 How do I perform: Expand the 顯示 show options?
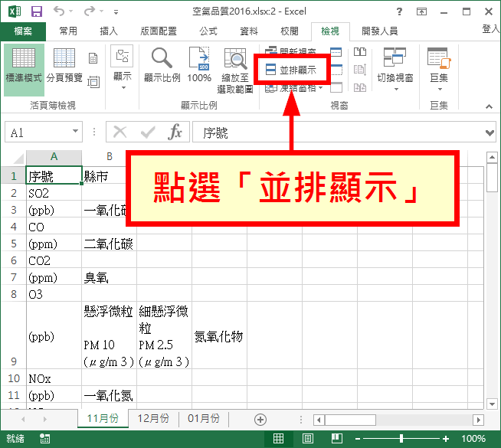pos(122,67)
